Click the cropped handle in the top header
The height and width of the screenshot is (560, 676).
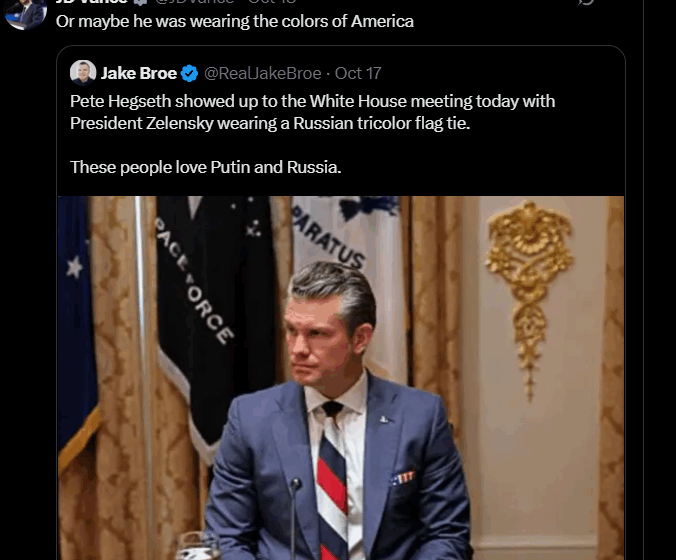coord(194,1)
